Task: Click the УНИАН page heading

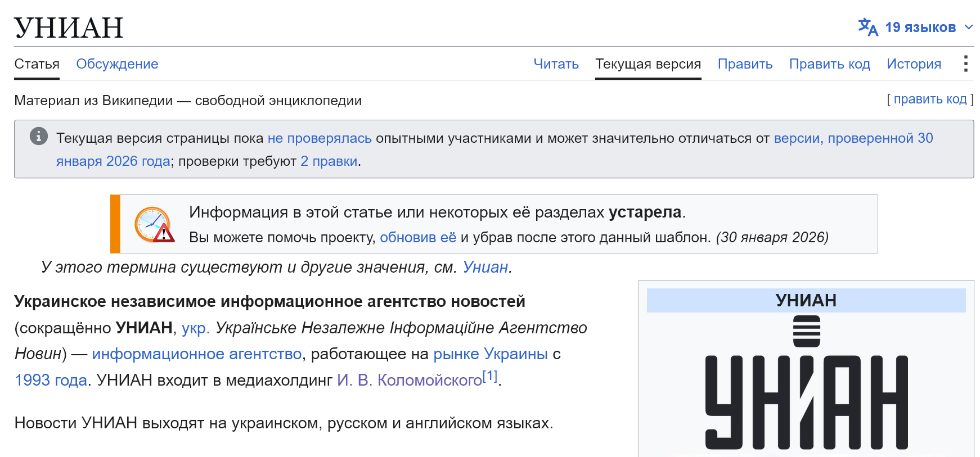Action: tap(69, 28)
